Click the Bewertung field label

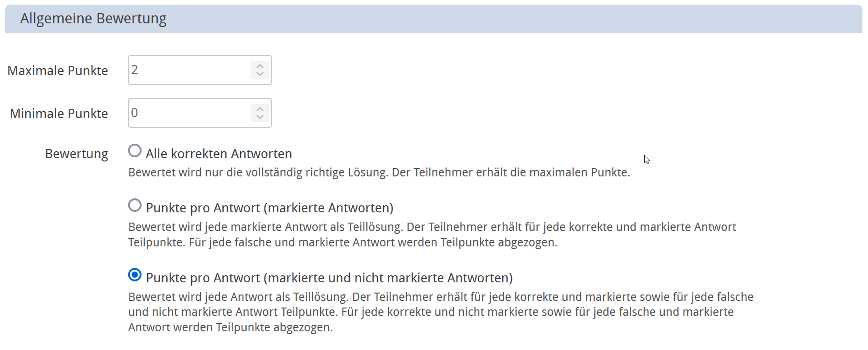(x=76, y=154)
